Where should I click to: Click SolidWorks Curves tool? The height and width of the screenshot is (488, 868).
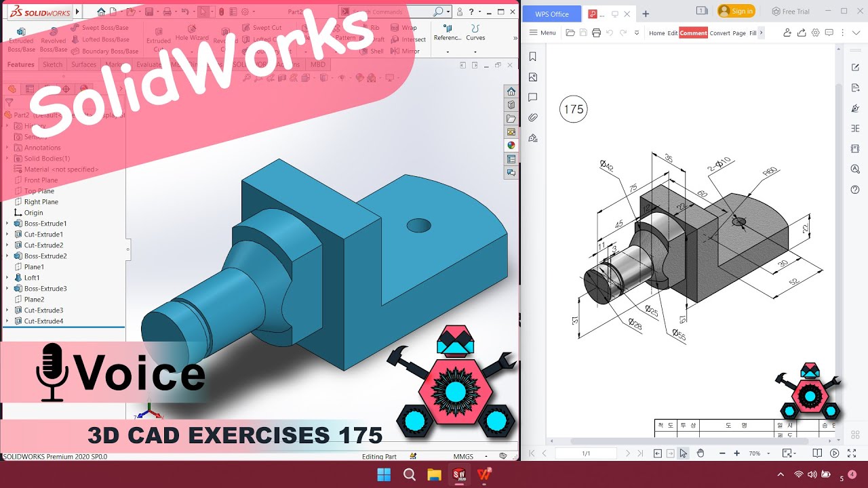[475, 33]
